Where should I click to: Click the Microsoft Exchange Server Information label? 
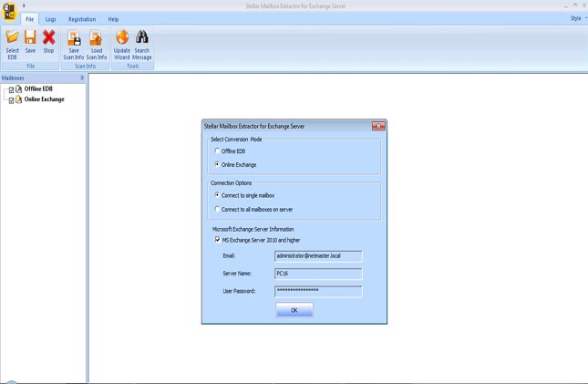click(253, 229)
